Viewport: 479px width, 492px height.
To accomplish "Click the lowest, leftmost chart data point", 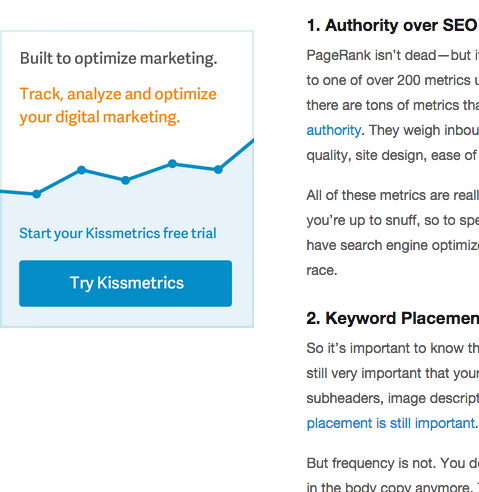I will point(37,194).
